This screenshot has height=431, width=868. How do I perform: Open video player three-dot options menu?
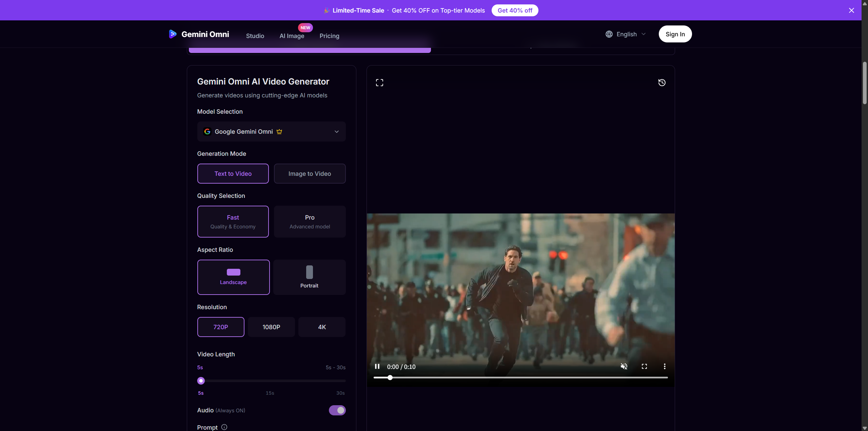click(x=665, y=367)
